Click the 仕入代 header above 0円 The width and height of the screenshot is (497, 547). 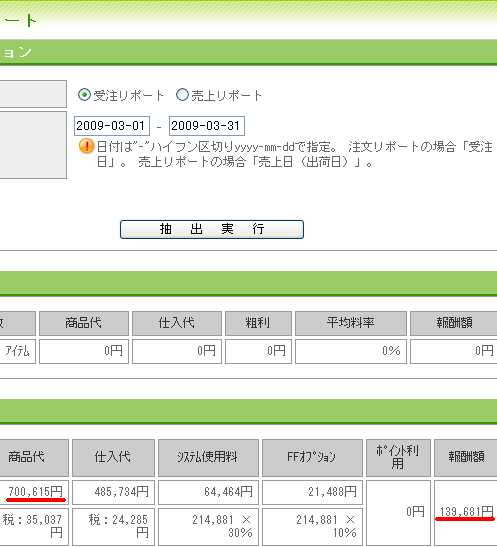coord(177,323)
